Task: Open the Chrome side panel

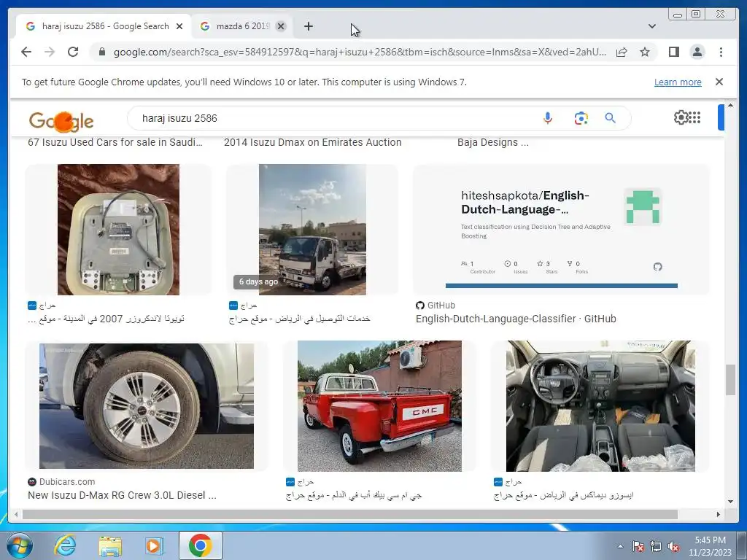Action: pos(673,52)
